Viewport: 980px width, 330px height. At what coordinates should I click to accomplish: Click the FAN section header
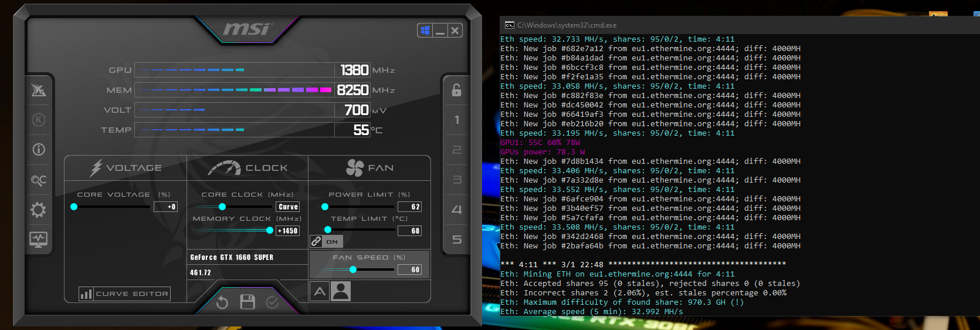click(369, 168)
